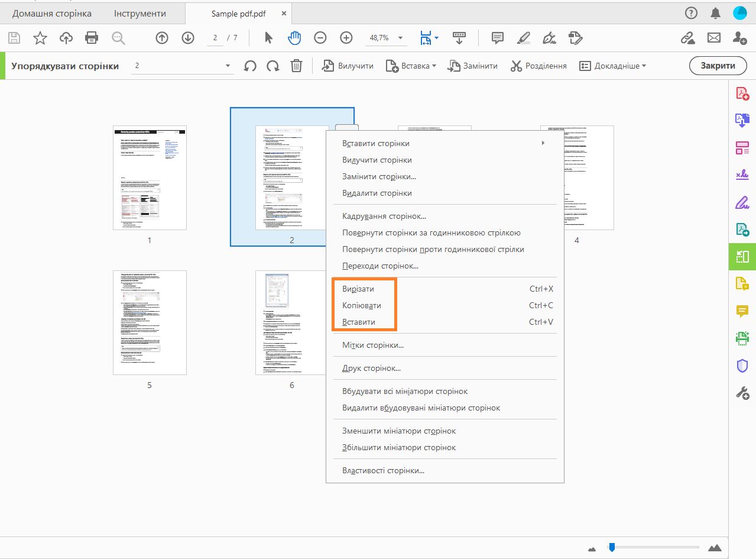
Task: Click the star bookmark icon
Action: click(40, 38)
